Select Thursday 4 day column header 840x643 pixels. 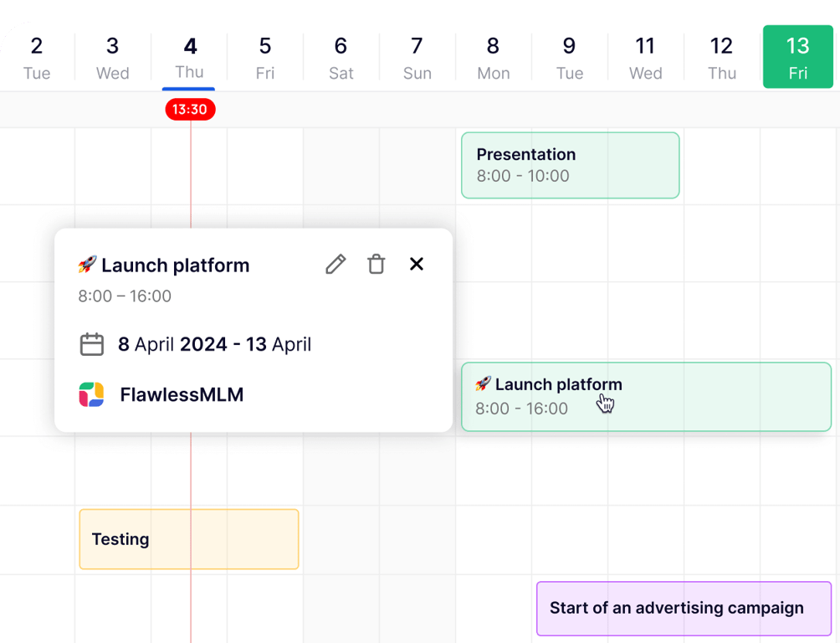(x=190, y=57)
